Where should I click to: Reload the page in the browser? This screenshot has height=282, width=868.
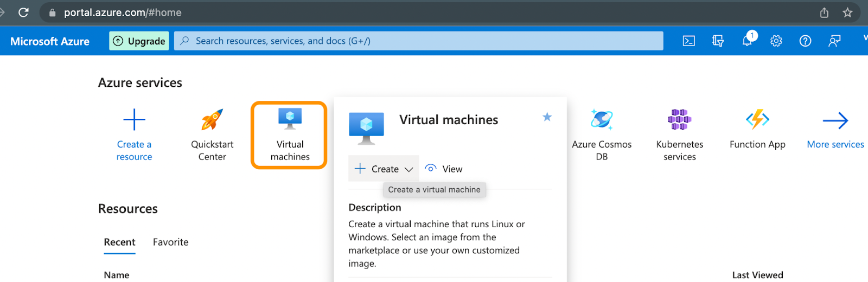23,12
